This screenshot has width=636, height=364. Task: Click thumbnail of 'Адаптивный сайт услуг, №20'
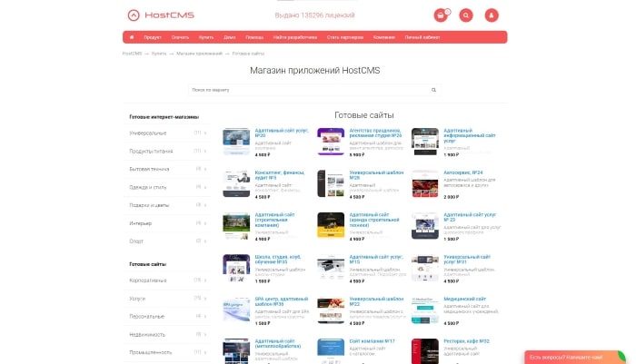236,142
